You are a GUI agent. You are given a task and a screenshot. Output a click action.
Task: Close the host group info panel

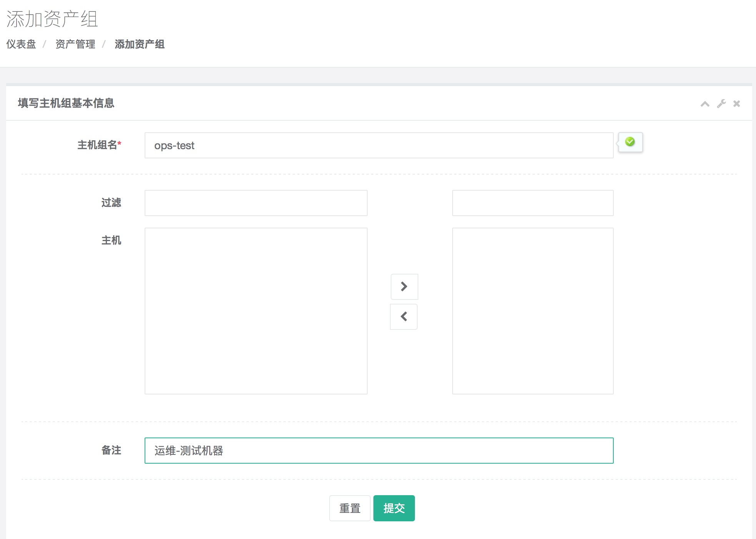(x=736, y=104)
